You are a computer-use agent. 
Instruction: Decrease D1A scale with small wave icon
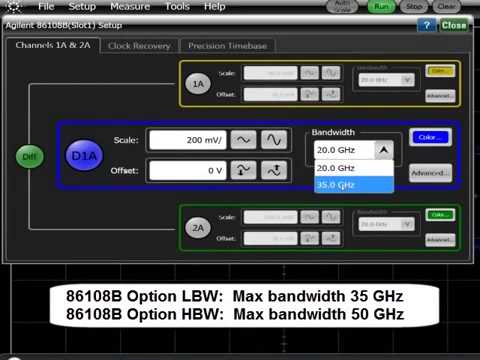243,140
